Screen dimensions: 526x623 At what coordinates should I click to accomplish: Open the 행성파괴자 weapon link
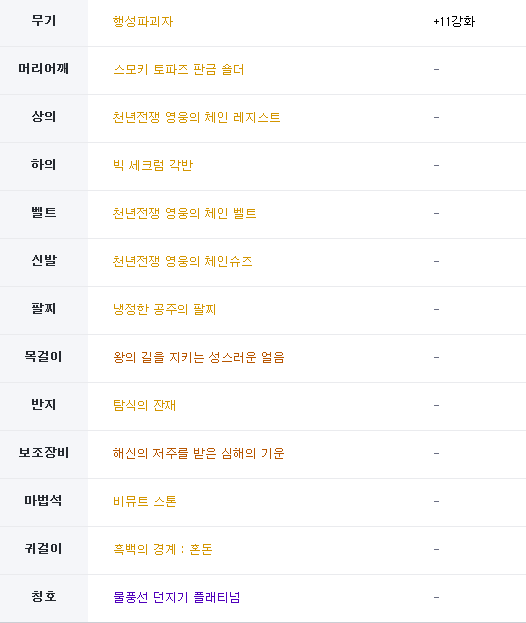coord(143,21)
